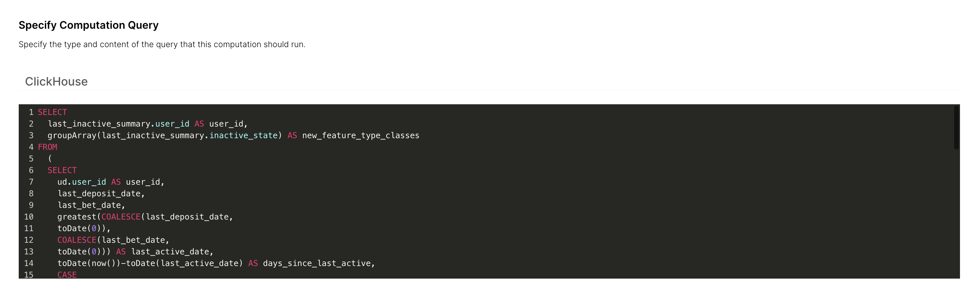Click the Specify Computation Query heading
This screenshot has height=297, width=980.
(89, 25)
